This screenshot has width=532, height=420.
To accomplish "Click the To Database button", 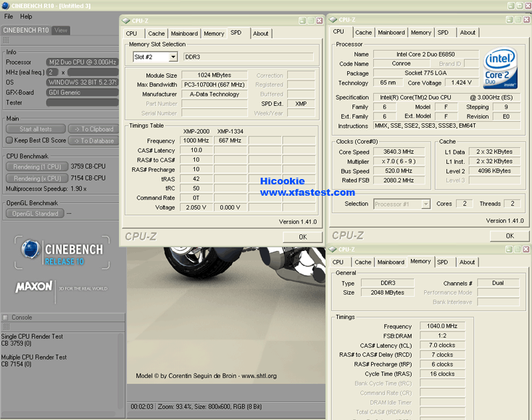I will 94,140.
